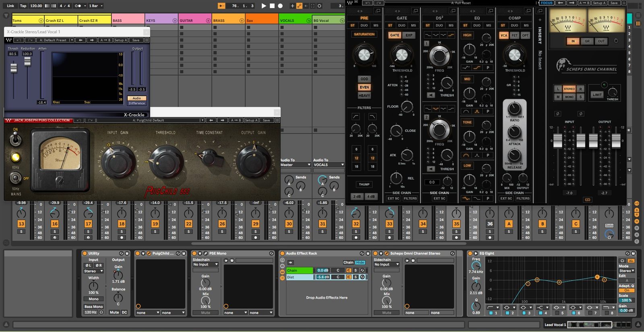Image resolution: width=644 pixels, height=332 pixels.
Task: Open PuigChild Default preset dropdown
Action: point(150,120)
